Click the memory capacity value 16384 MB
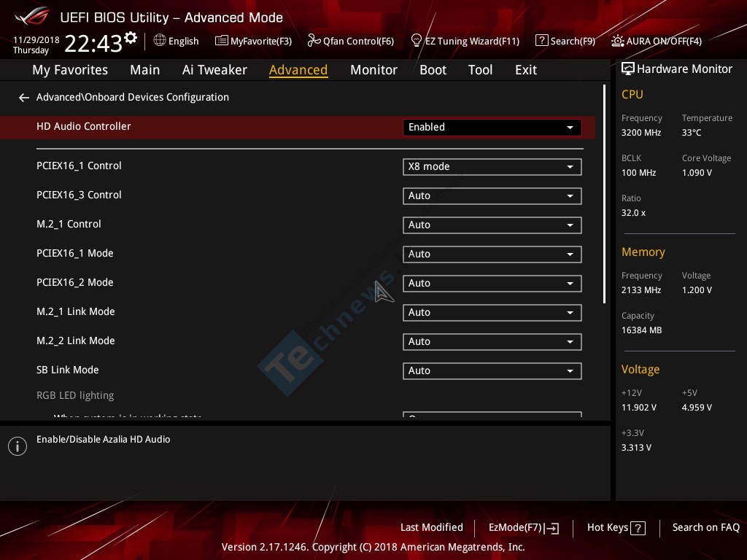Viewport: 747px width, 560px height. [x=642, y=330]
